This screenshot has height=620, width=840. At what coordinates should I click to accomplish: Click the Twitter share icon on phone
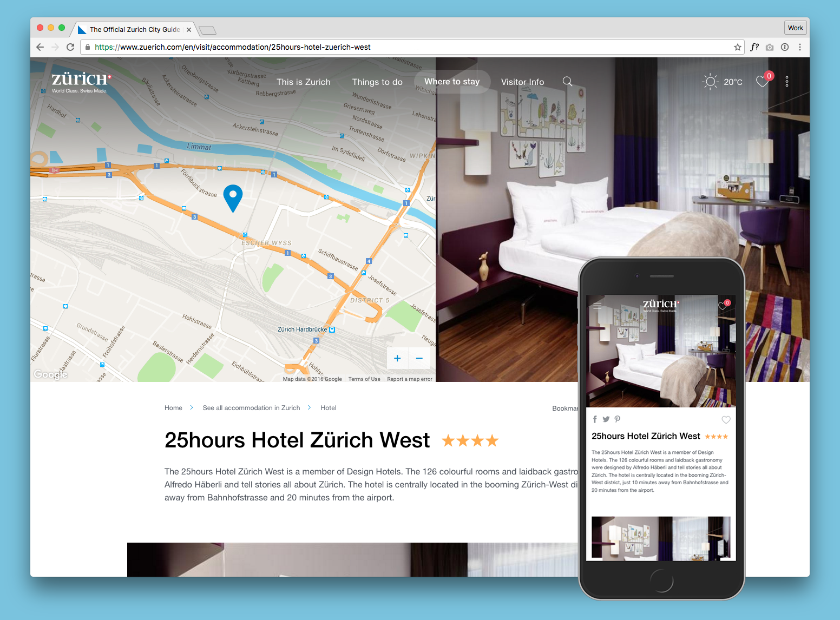pos(606,419)
